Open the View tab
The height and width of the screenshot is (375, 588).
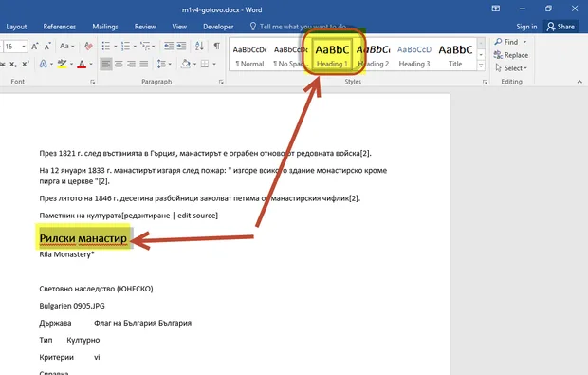[x=179, y=27]
